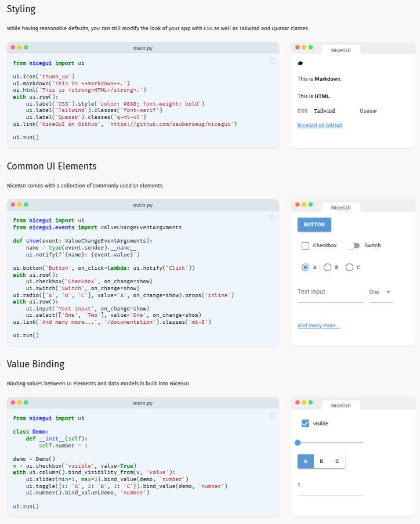Click the Styling section heading

coord(21,9)
